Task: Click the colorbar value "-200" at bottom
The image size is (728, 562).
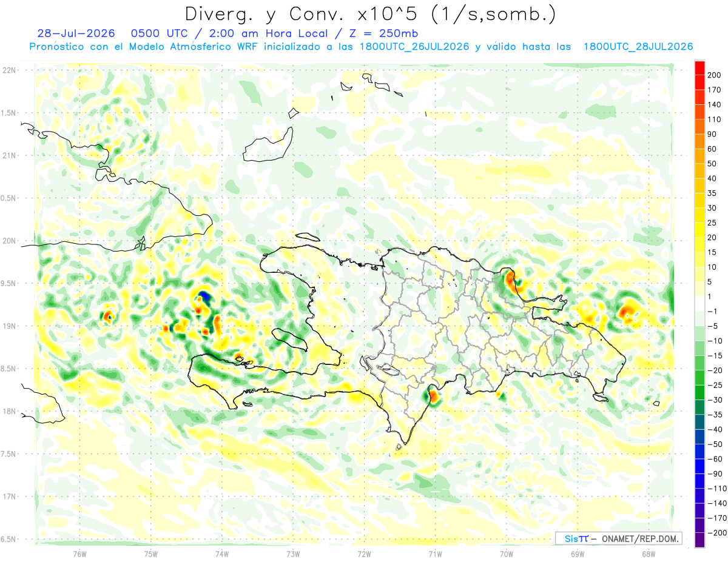Action: pyautogui.click(x=716, y=533)
